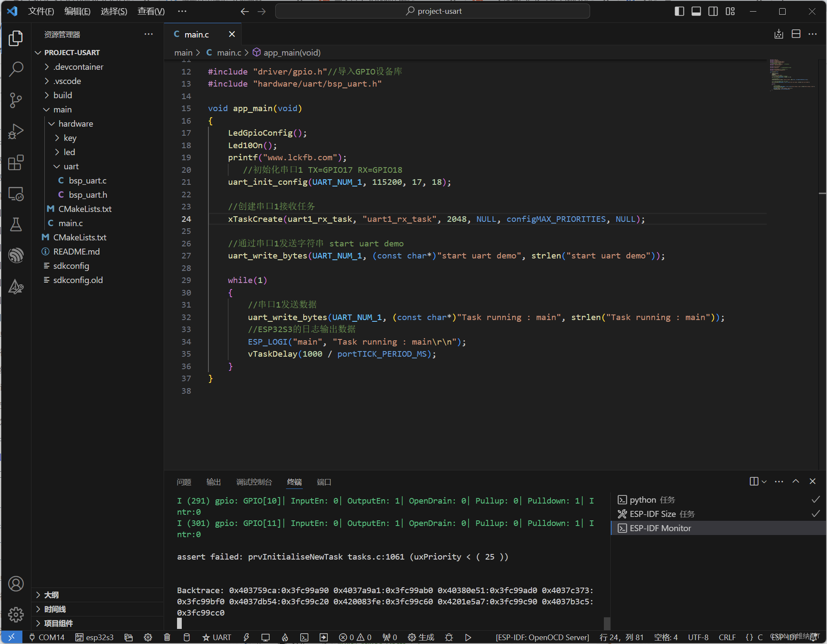Toggle the secondary sidebar visibility
This screenshot has width=827, height=644.
[713, 11]
